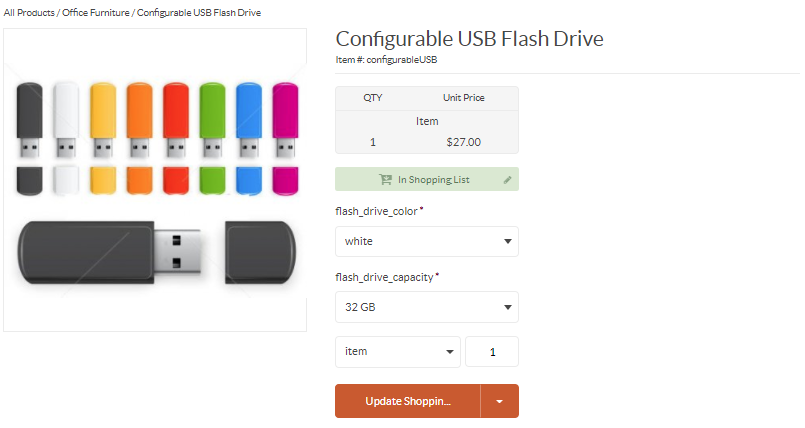Select the upright yellow flash drive
The height and width of the screenshot is (428, 805).
click(103, 120)
